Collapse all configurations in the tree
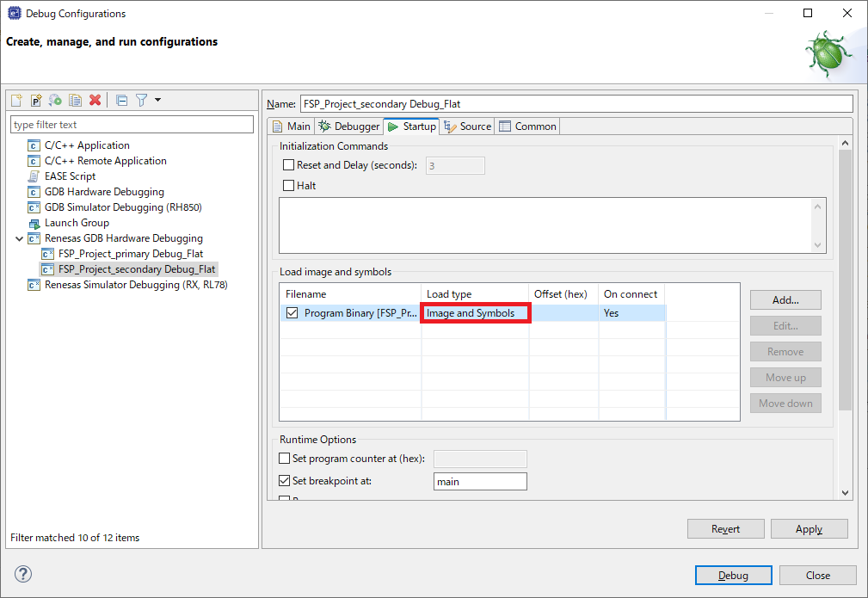The height and width of the screenshot is (598, 868). click(121, 101)
